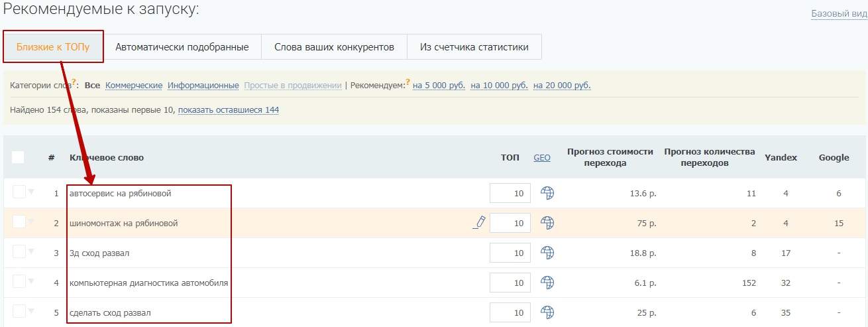Check the box for автосервис на рябиновой

(19, 192)
